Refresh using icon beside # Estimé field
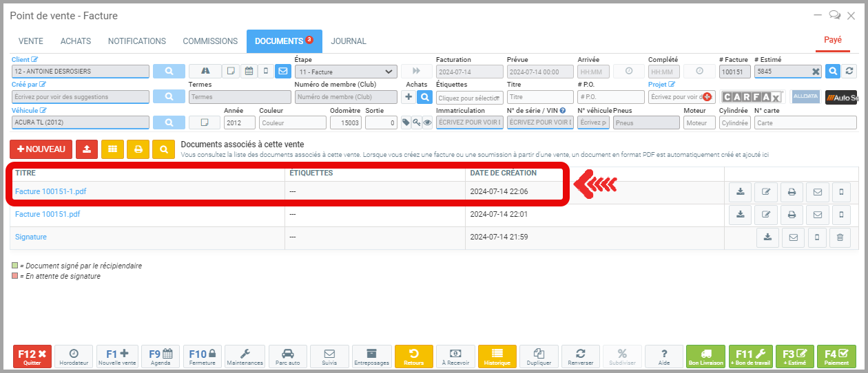This screenshot has height=373, width=868. pos(849,71)
